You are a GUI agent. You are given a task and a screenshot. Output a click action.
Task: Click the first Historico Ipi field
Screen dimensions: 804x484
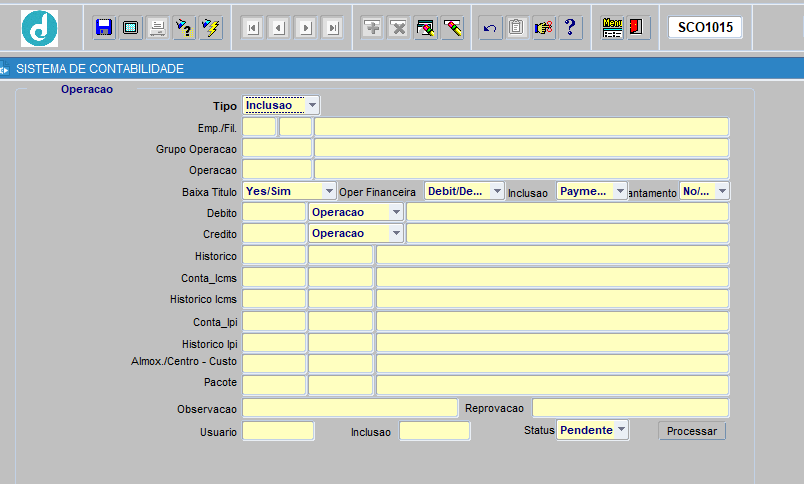point(274,342)
